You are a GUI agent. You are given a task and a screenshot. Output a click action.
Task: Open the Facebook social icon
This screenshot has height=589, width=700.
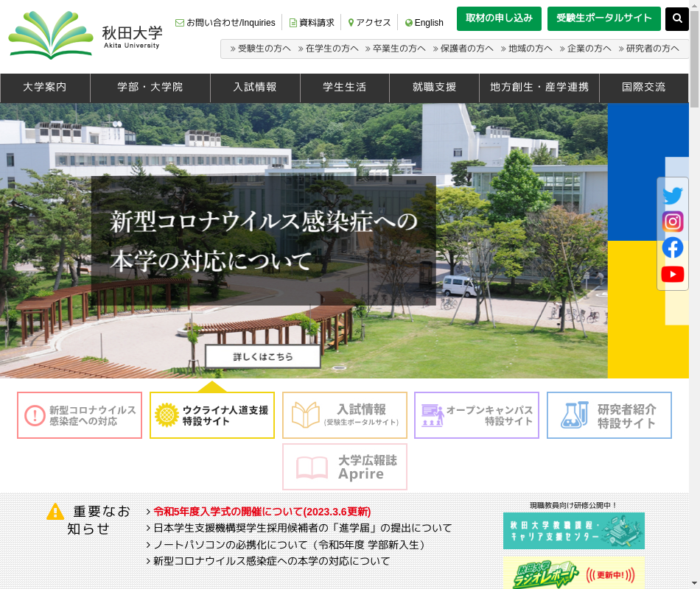click(x=672, y=247)
